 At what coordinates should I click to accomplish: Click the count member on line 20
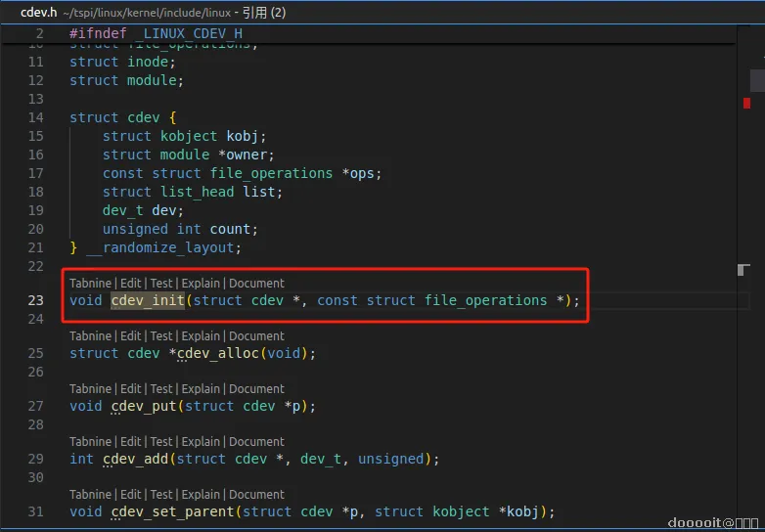[x=230, y=229]
